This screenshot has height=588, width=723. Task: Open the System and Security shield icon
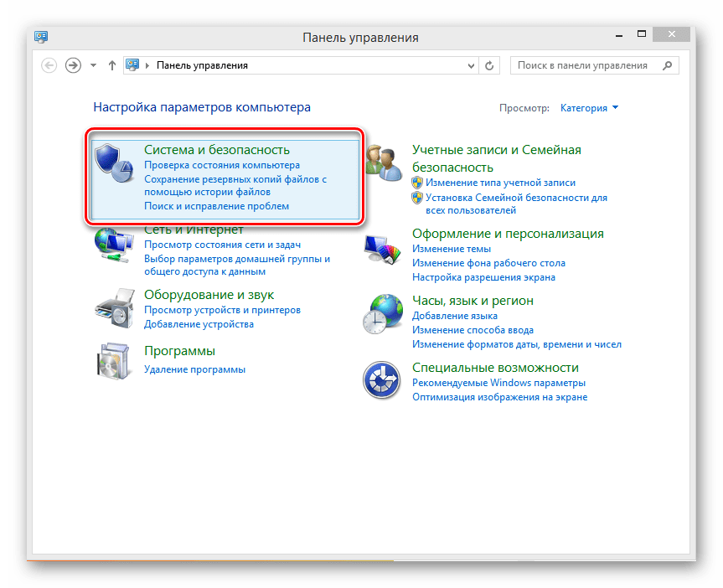pyautogui.click(x=114, y=162)
